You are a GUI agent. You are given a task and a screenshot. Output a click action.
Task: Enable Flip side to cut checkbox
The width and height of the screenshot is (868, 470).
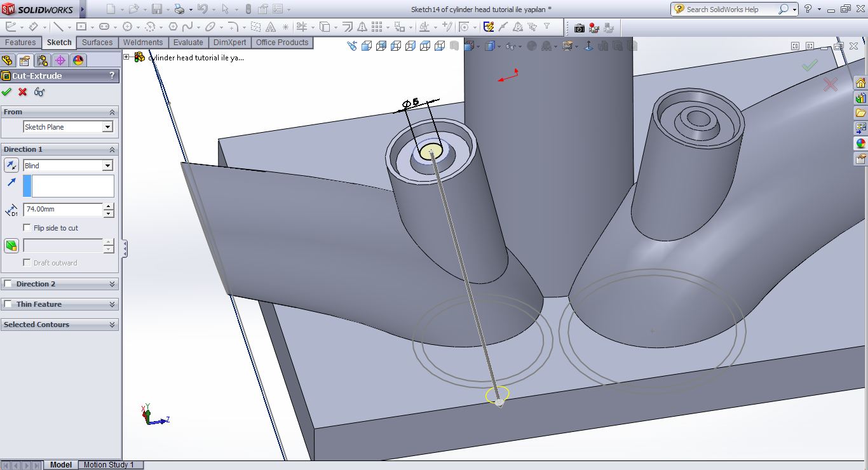tap(27, 228)
